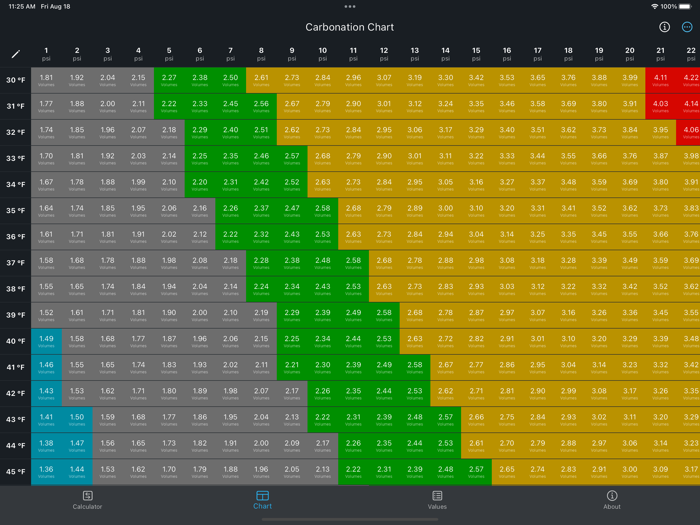Select the 33 °F row header
The height and width of the screenshot is (525, 700).
coord(16,158)
